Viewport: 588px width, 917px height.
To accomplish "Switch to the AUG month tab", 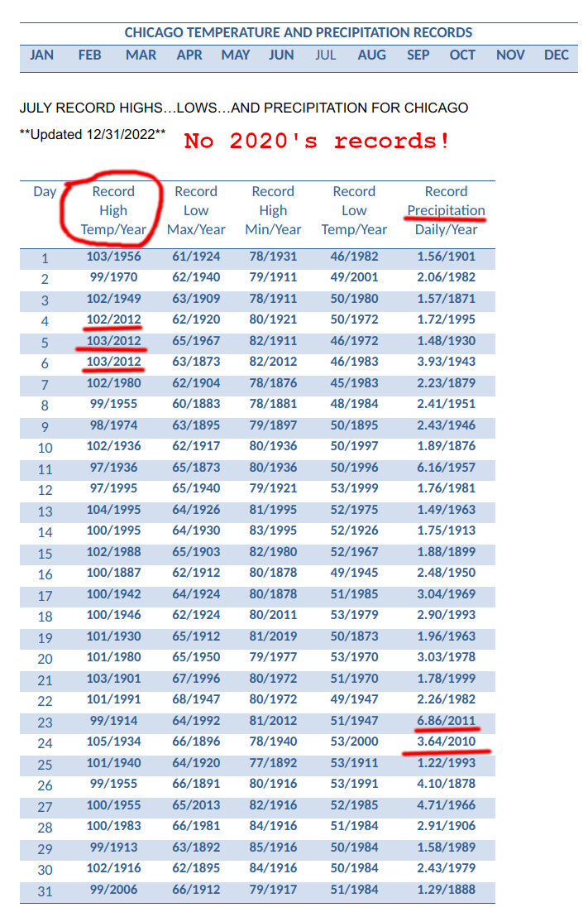I will 371,55.
